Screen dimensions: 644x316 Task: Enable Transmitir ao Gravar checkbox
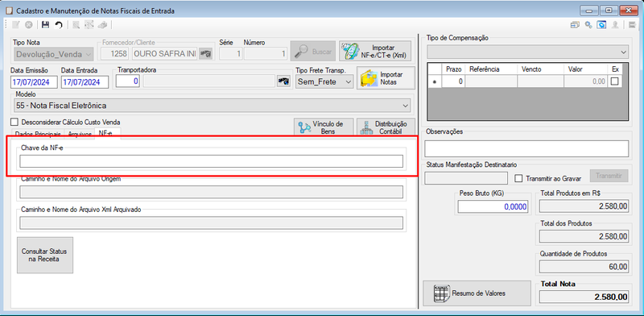pos(519,179)
